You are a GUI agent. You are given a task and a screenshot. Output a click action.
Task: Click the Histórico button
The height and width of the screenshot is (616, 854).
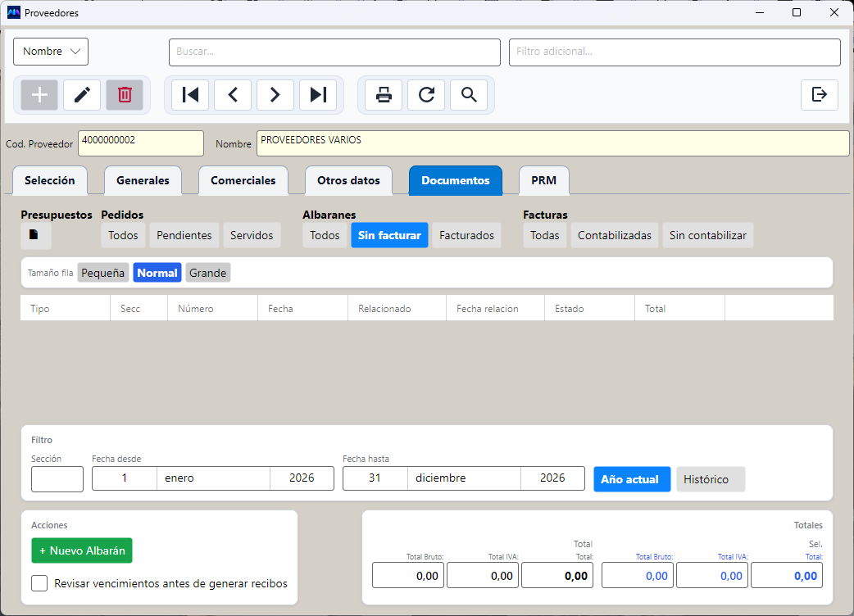(711, 479)
